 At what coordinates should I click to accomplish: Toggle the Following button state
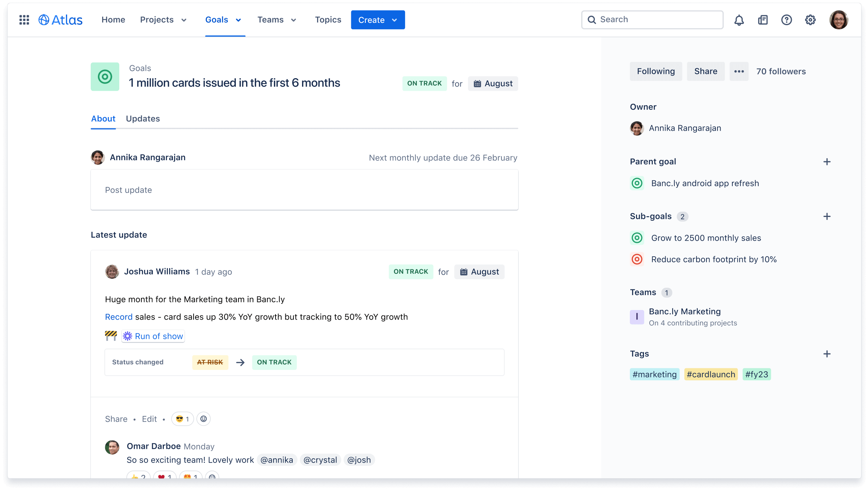click(x=656, y=71)
